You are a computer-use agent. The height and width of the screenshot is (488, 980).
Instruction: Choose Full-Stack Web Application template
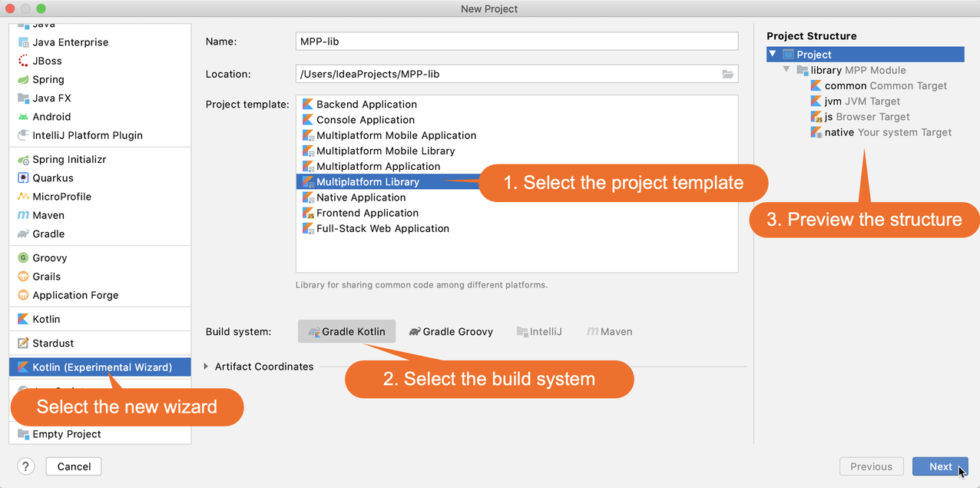coord(382,229)
